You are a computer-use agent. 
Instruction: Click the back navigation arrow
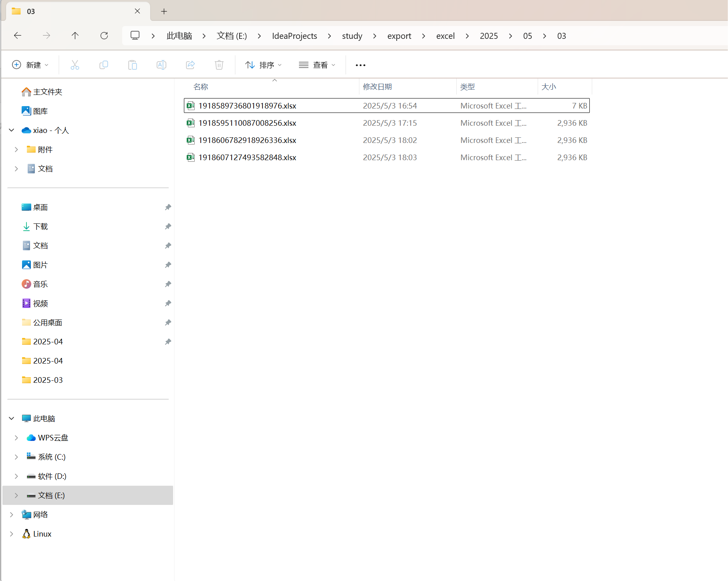pos(18,36)
